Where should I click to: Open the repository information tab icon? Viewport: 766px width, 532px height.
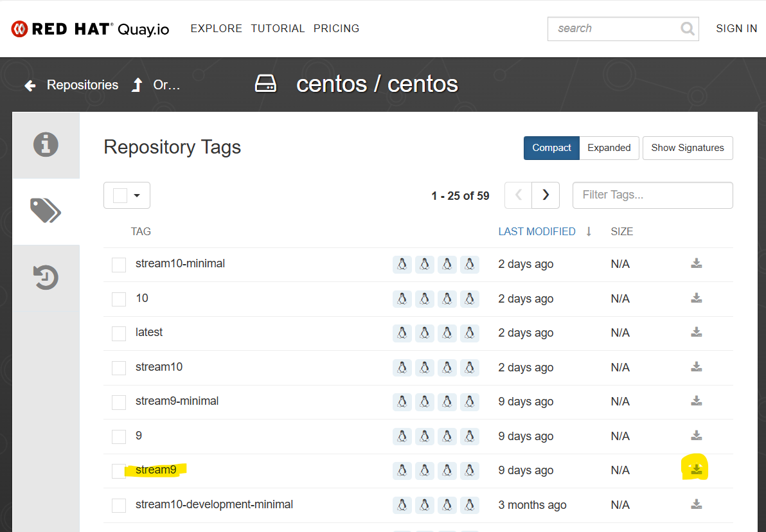coord(46,145)
